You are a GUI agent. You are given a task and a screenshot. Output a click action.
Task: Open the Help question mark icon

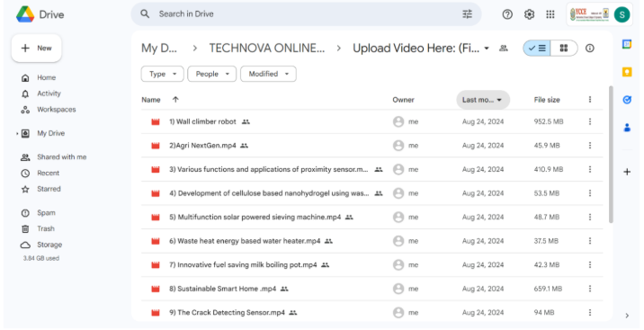pyautogui.click(x=507, y=14)
